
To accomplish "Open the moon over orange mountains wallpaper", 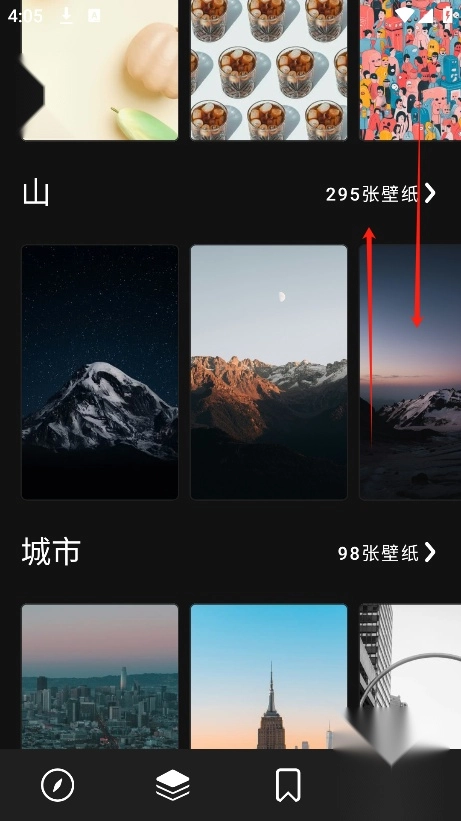I will [269, 372].
